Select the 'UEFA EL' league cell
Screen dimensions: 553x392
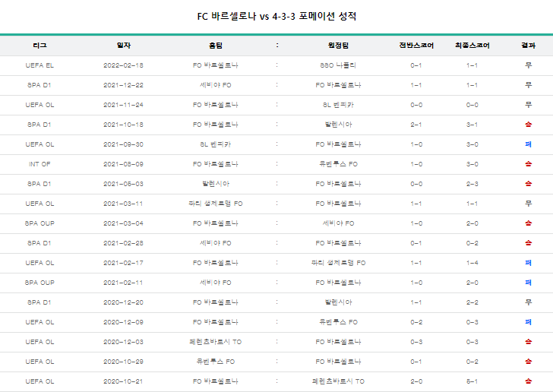pos(39,65)
